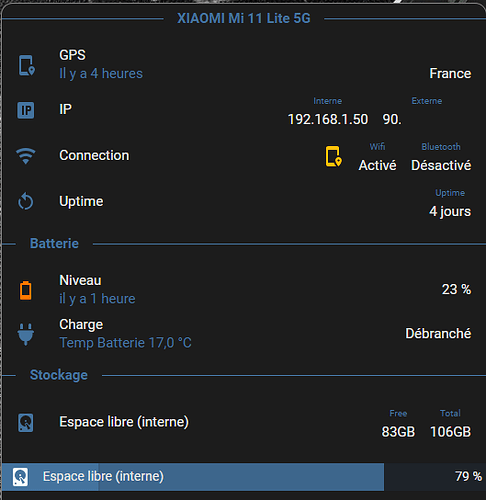Open the 4 jours uptime value
The height and width of the screenshot is (500, 486).
pyautogui.click(x=450, y=211)
